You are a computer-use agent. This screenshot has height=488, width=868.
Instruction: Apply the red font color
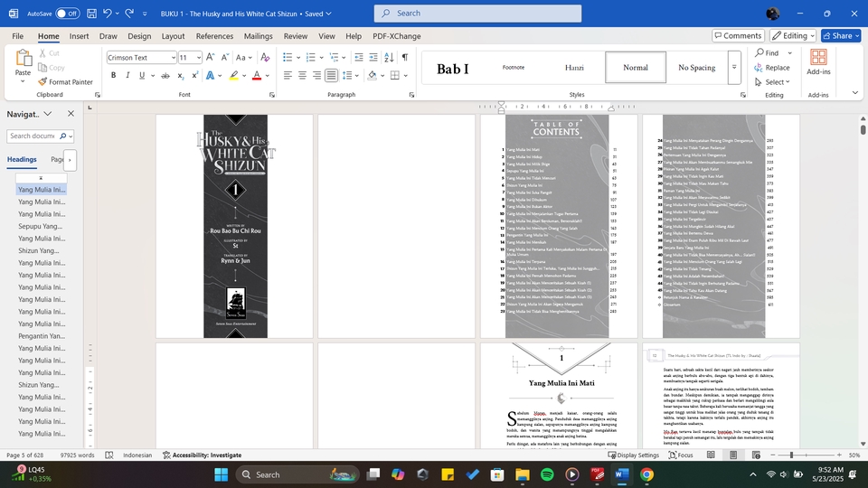[x=256, y=75]
